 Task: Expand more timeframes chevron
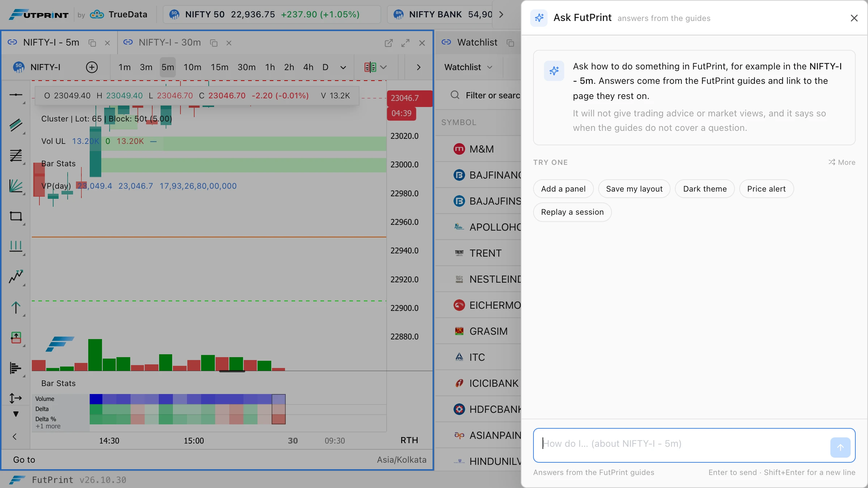343,67
